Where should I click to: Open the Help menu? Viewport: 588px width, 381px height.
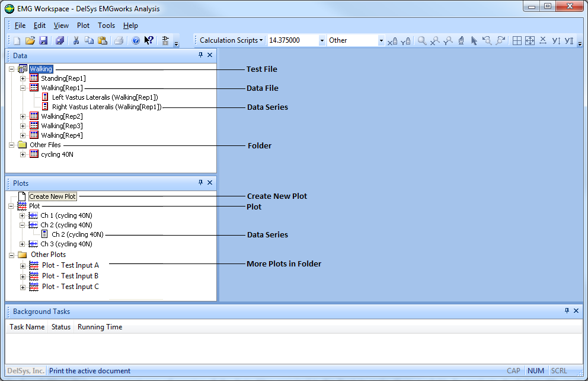130,26
